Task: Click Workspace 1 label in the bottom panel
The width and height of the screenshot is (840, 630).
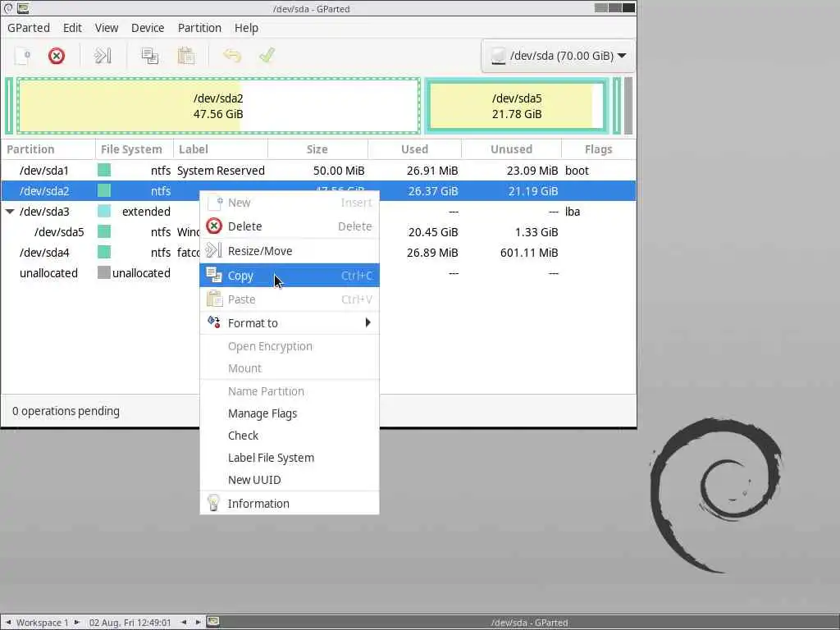Action: point(43,623)
